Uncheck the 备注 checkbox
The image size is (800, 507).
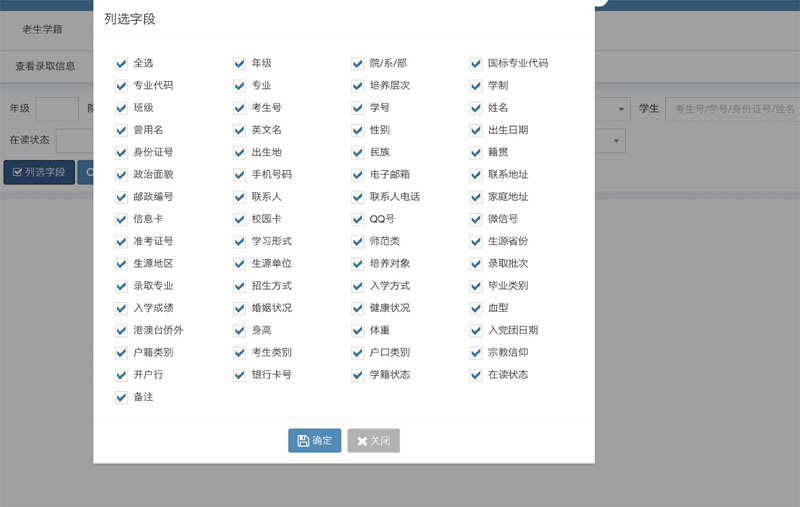pos(121,397)
